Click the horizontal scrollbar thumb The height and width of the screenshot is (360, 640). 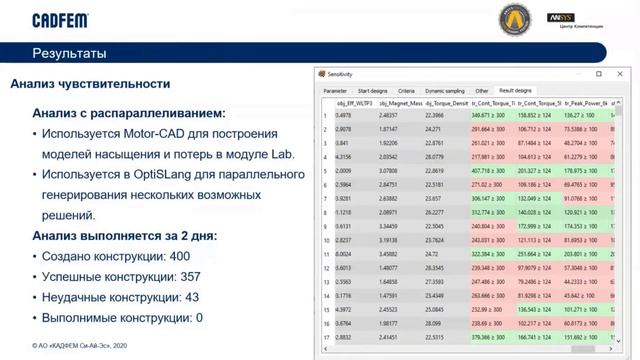[x=583, y=349]
